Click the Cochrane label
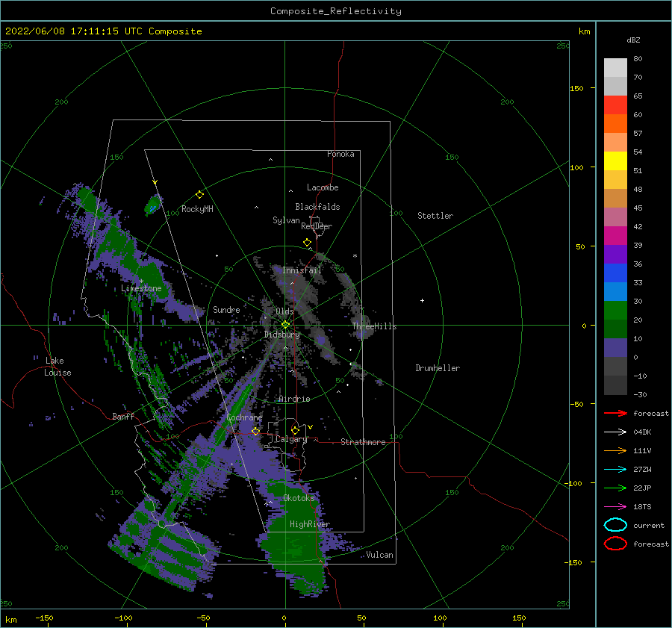The width and height of the screenshot is (672, 628). click(244, 417)
